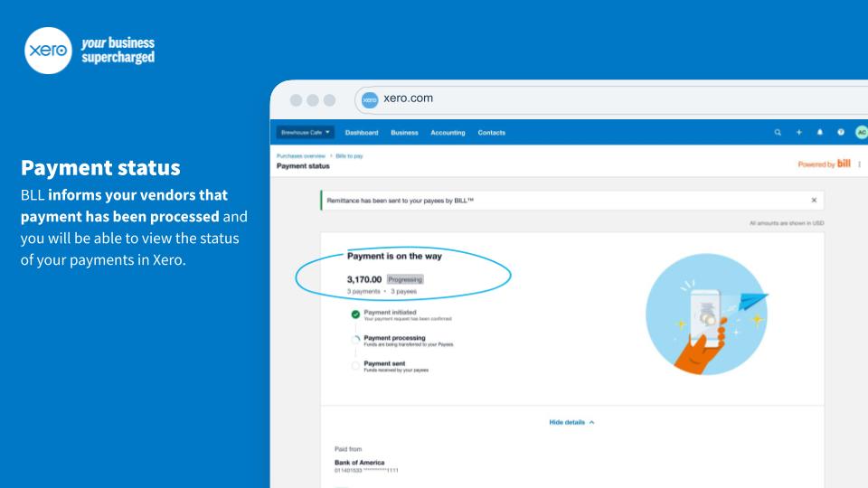Click the plus icon to create new
The height and width of the screenshot is (488, 868).
[798, 132]
